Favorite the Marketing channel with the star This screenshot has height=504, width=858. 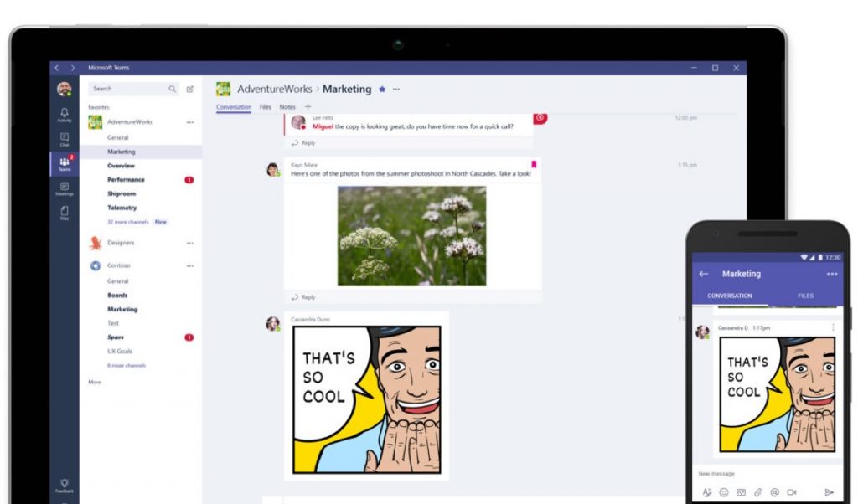pos(382,89)
